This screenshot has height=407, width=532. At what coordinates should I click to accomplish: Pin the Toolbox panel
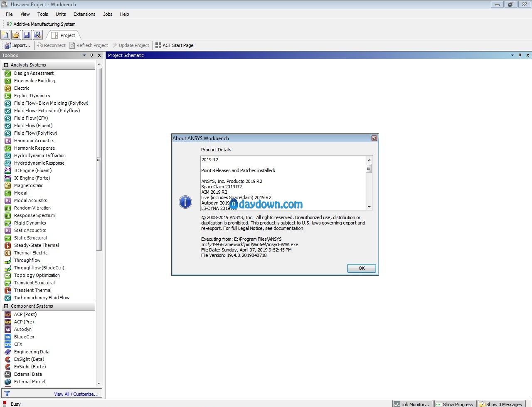click(x=92, y=55)
